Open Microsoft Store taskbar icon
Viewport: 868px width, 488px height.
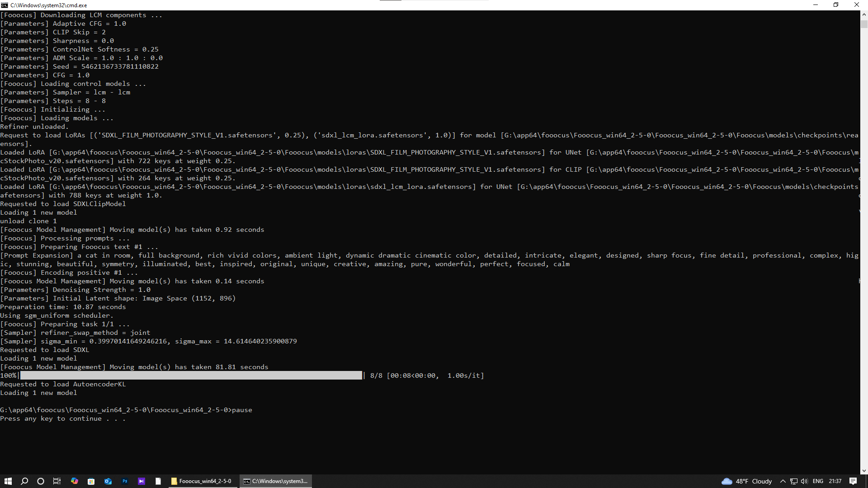pyautogui.click(x=91, y=481)
